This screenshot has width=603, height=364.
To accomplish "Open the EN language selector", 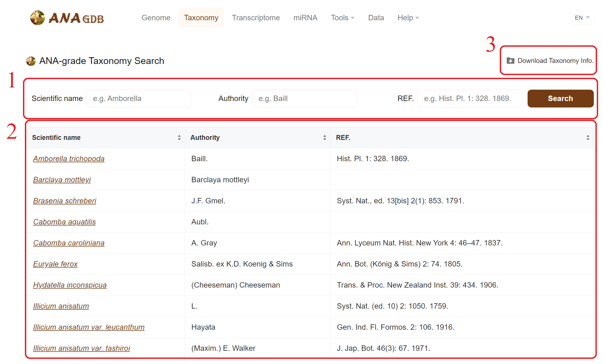I will tap(582, 18).
